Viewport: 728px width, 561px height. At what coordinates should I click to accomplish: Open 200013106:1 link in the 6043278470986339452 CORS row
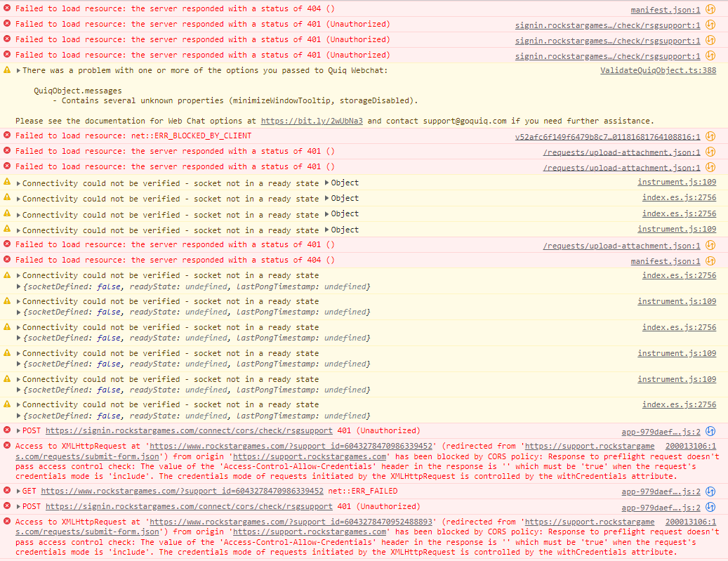690,446
